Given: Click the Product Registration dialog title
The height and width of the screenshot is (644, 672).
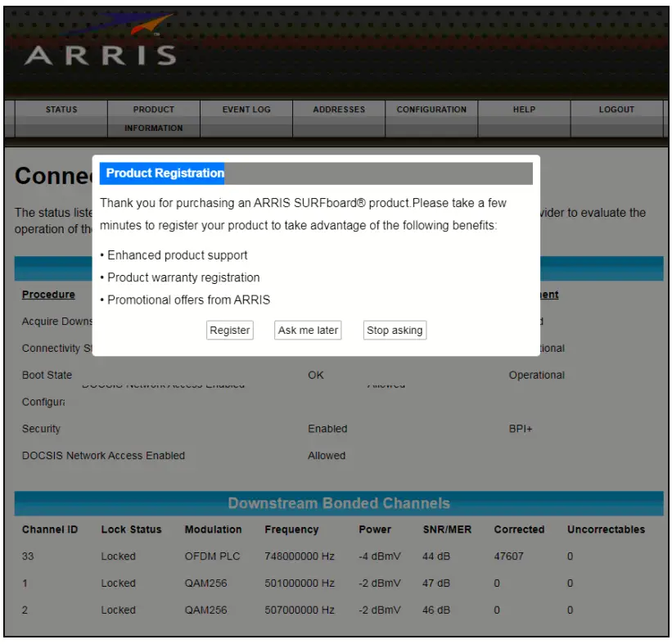Looking at the screenshot, I should pyautogui.click(x=165, y=173).
